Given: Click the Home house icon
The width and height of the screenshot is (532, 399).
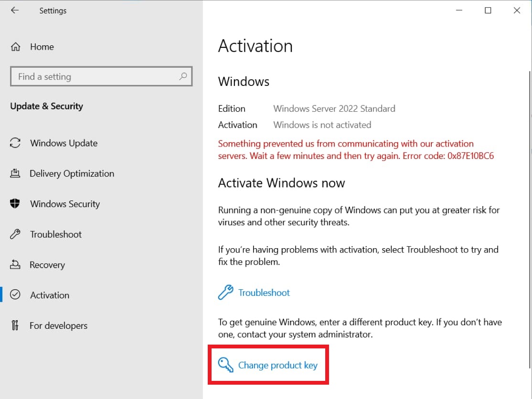Looking at the screenshot, I should click(x=16, y=47).
